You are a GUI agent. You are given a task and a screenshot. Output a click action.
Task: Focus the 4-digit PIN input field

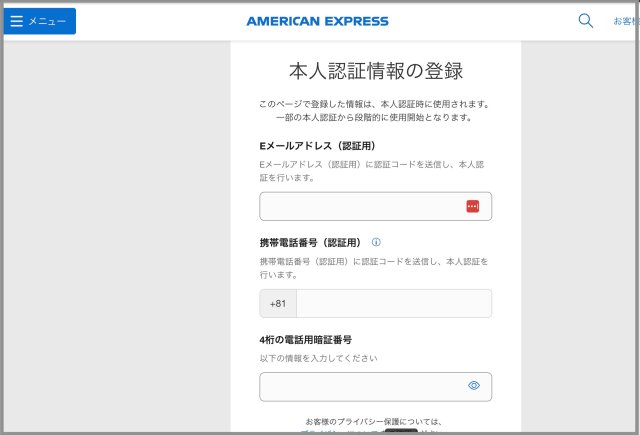pos(360,386)
